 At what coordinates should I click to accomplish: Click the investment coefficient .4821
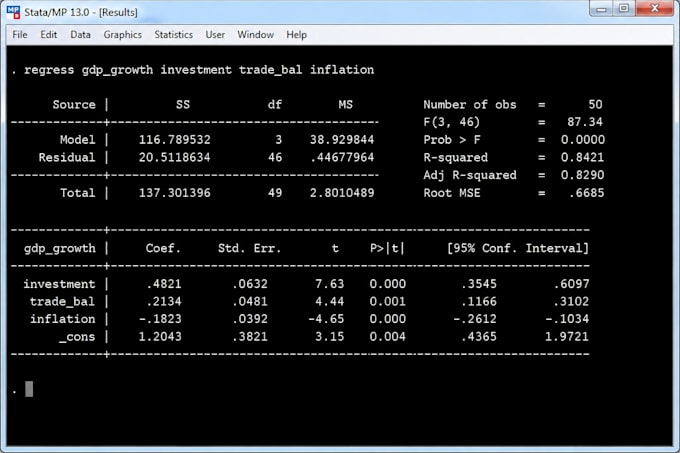163,284
